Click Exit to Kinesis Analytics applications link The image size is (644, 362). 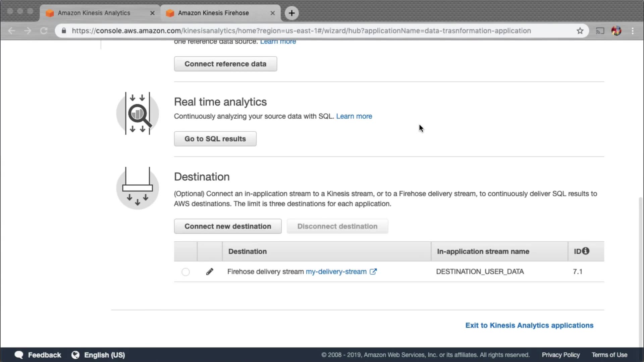point(529,325)
